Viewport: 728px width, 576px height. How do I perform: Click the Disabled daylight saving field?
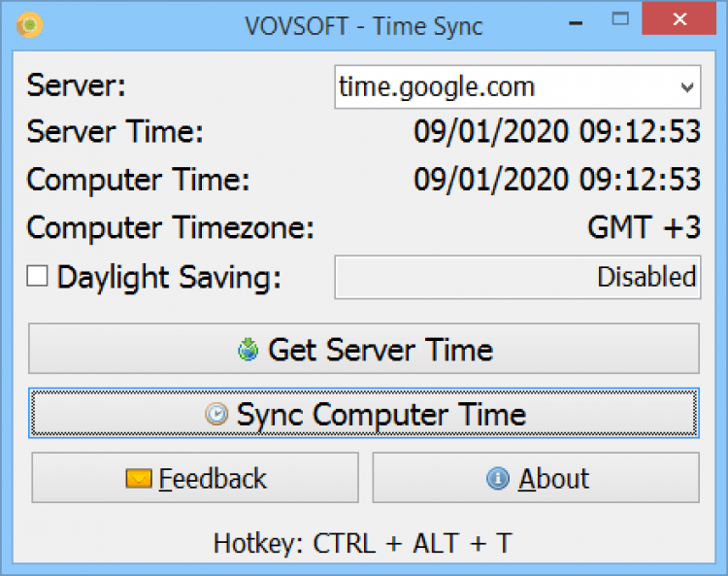(517, 278)
